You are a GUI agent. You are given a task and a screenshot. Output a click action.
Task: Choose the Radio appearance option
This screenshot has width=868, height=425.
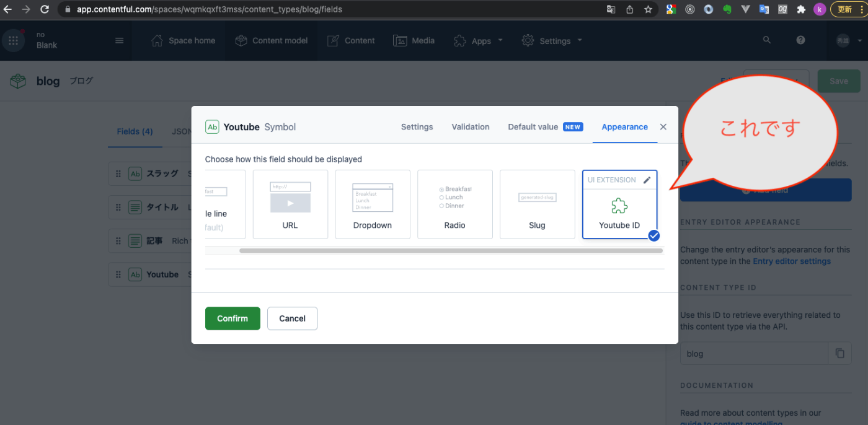coord(455,204)
